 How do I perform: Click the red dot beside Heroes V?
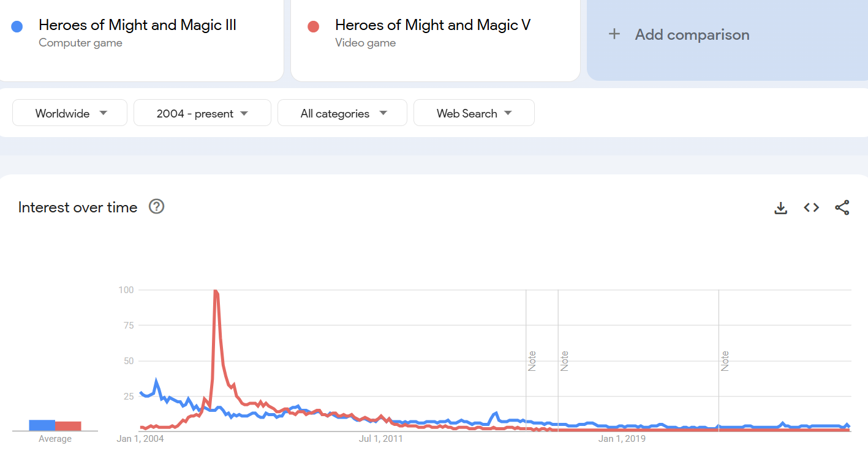coord(314,26)
